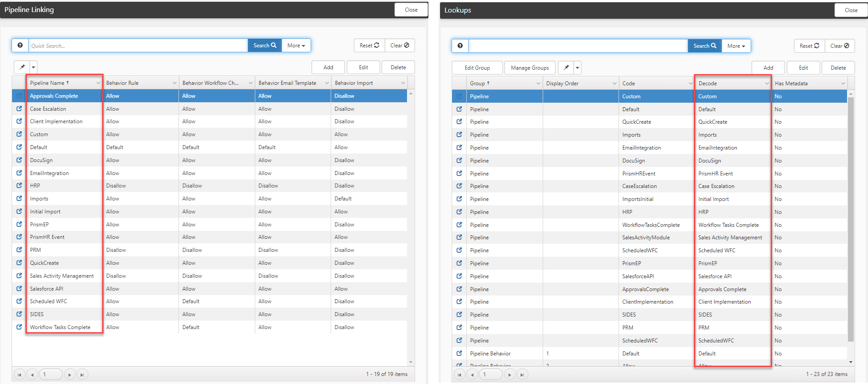Click the help icon in Lookups search bar
Image resolution: width=868 pixels, height=384 pixels.
click(x=460, y=46)
